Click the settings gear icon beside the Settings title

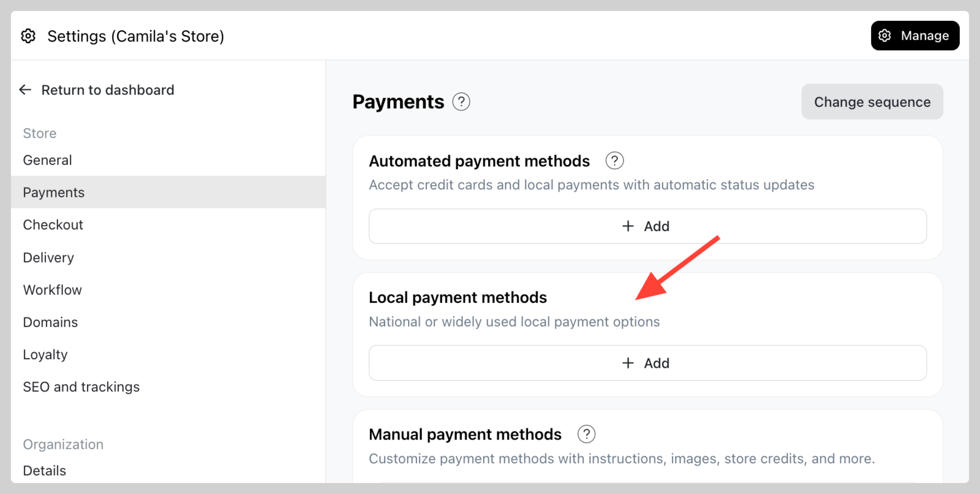click(x=28, y=36)
